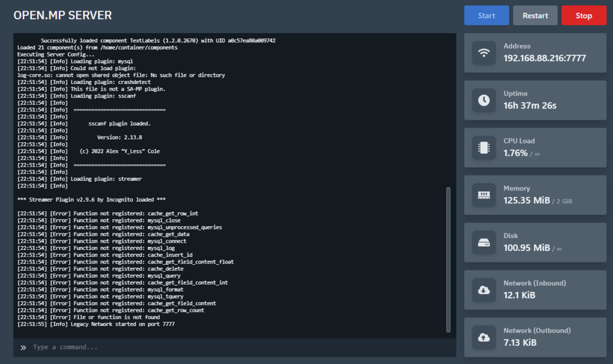Click the cloud upload icon for Network Outbound
Image resolution: width=613 pixels, height=364 pixels.
[x=484, y=337]
